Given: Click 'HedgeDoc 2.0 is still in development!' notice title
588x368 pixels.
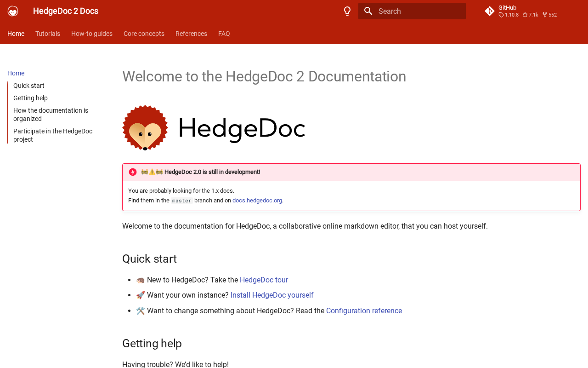Looking at the screenshot, I should click(x=212, y=172).
